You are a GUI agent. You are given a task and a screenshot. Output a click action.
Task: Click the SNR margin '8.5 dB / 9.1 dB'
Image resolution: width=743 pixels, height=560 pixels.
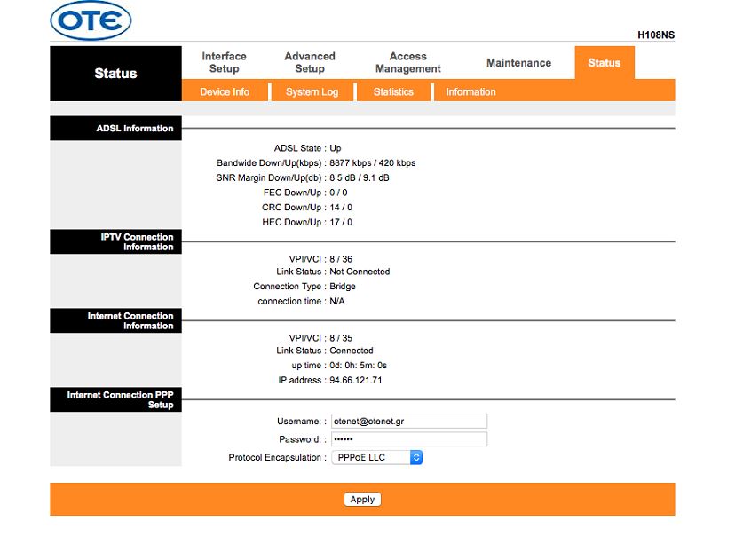(360, 177)
